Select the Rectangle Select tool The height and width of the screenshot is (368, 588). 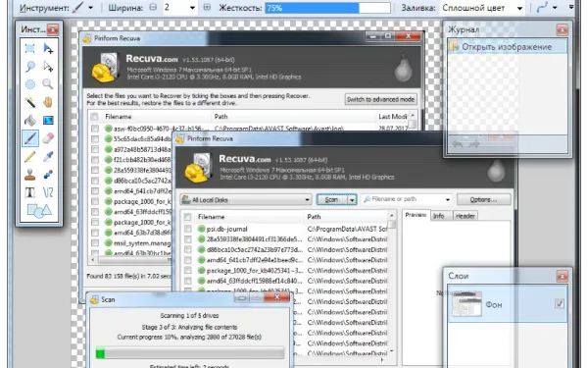[30, 48]
